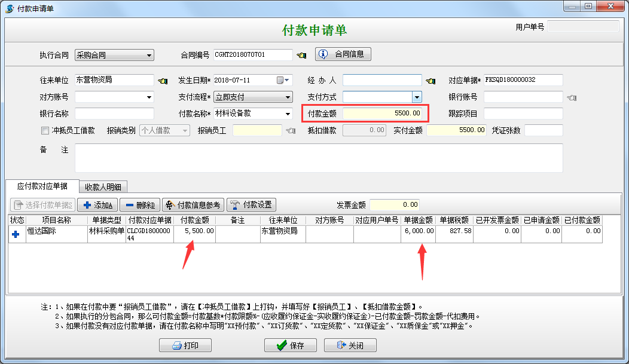
Task: Click the 合同编号 field with CGHT2018070701
Action: (253, 55)
